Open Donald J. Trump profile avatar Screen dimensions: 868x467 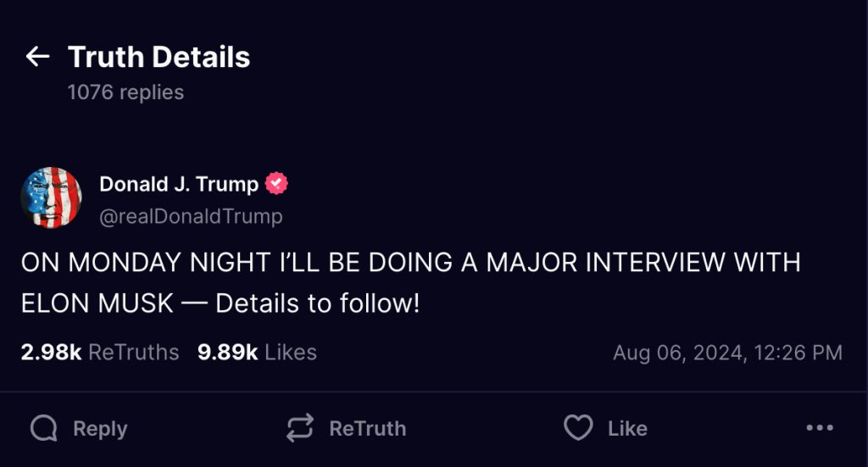[51, 197]
